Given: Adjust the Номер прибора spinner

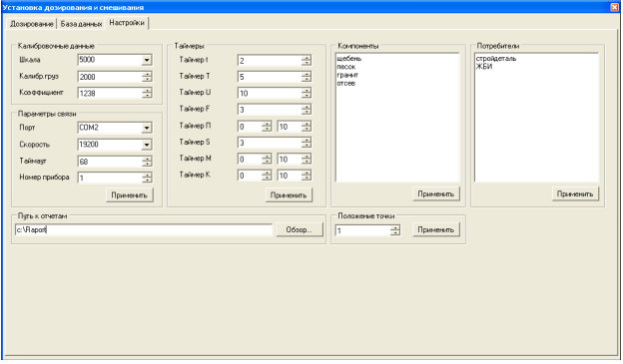Looking at the screenshot, I should tap(147, 178).
